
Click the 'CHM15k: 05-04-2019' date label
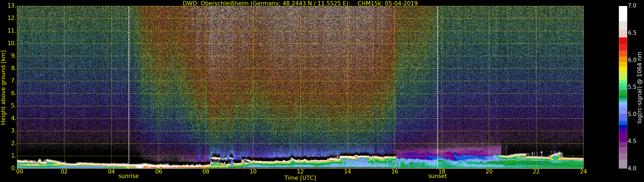pos(387,3)
